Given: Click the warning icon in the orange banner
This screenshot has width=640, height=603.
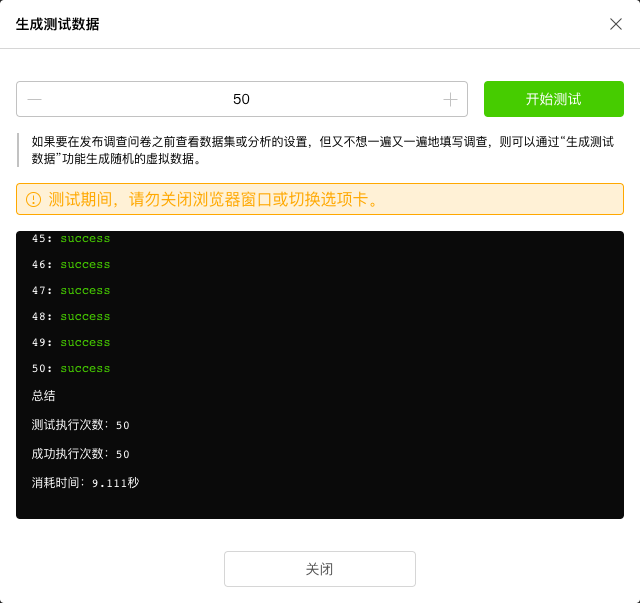Looking at the screenshot, I should click(33, 200).
